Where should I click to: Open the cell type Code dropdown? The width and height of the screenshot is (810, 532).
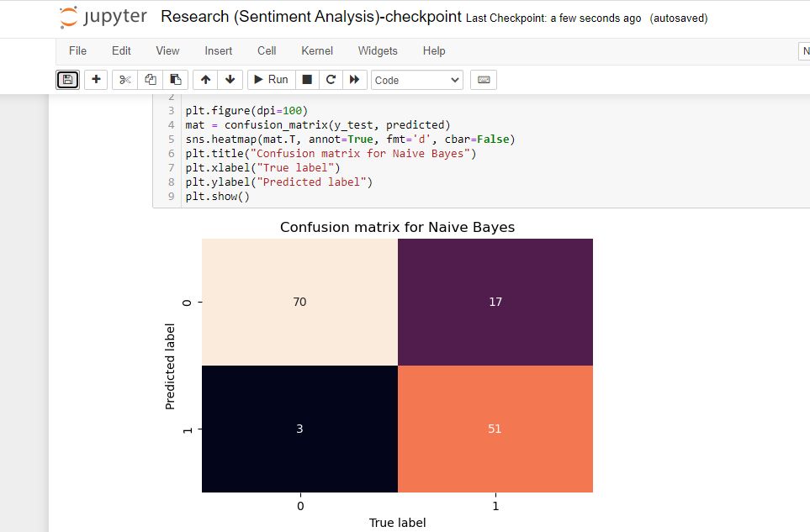pyautogui.click(x=417, y=80)
